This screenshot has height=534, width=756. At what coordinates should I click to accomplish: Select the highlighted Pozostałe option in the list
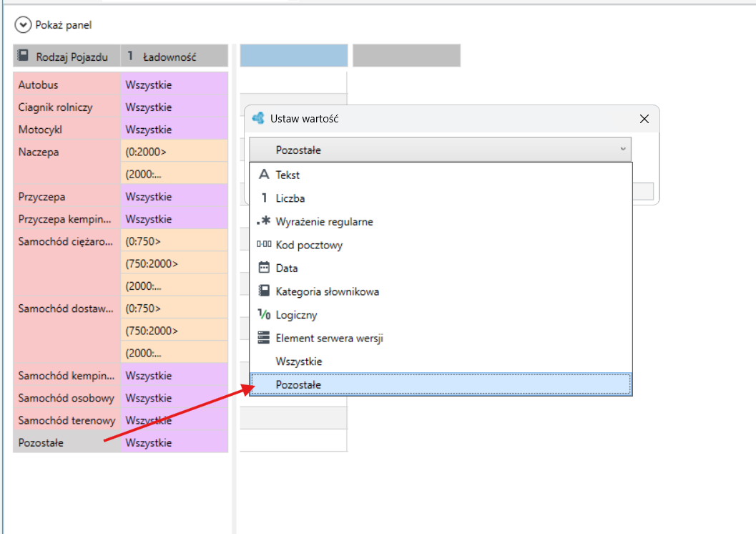coord(441,384)
